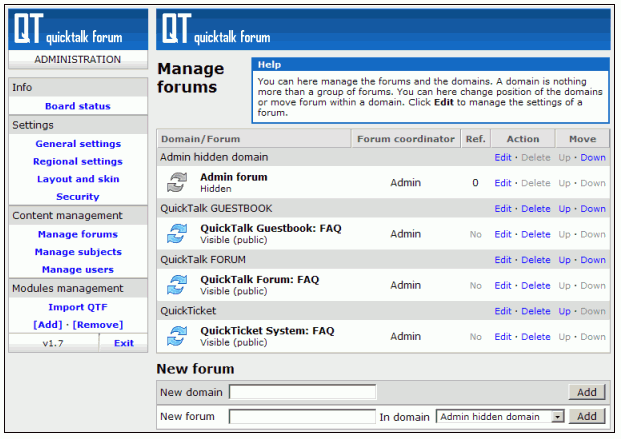This screenshot has width=621, height=439.
Task: Click the Exit link in the sidebar
Action: [x=123, y=343]
